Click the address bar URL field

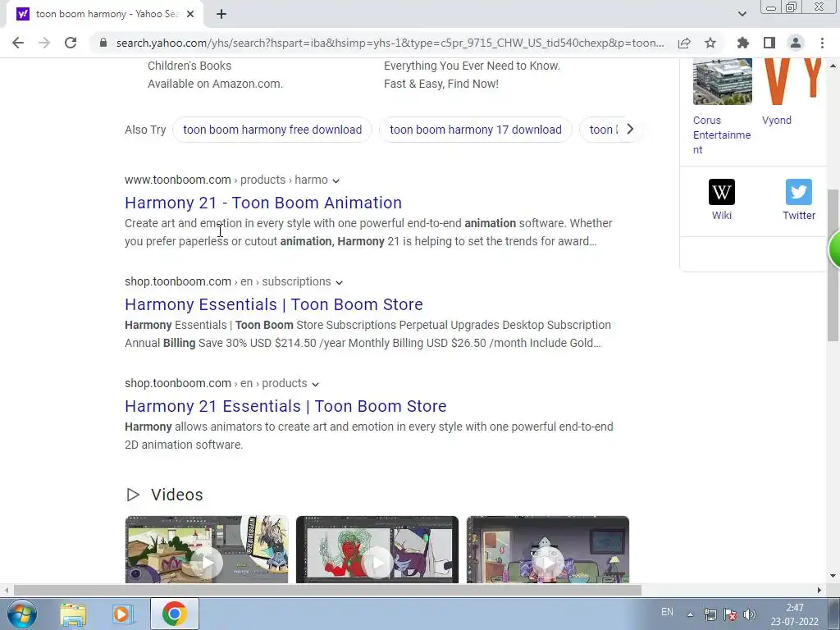390,43
